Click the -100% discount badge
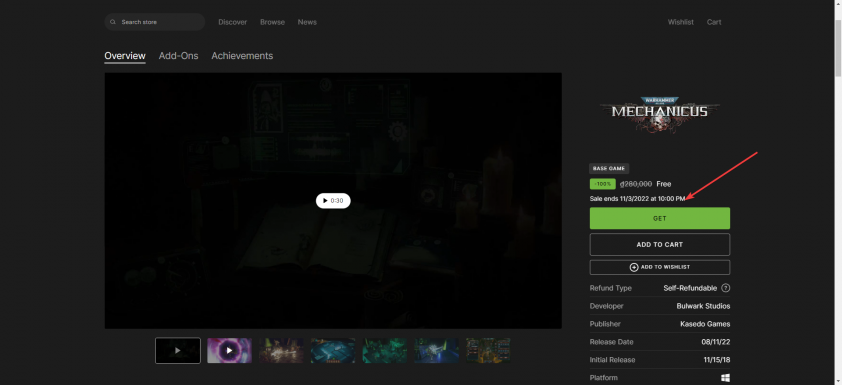 point(603,184)
